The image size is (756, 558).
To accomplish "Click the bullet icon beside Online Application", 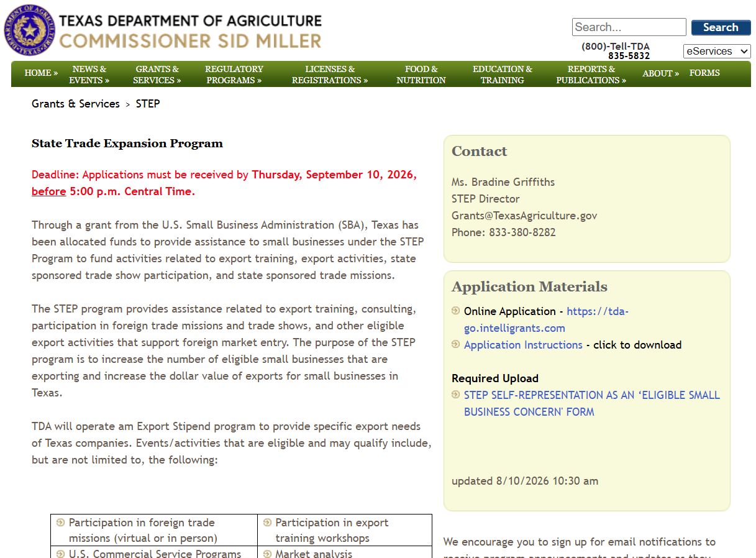I will [x=456, y=311].
